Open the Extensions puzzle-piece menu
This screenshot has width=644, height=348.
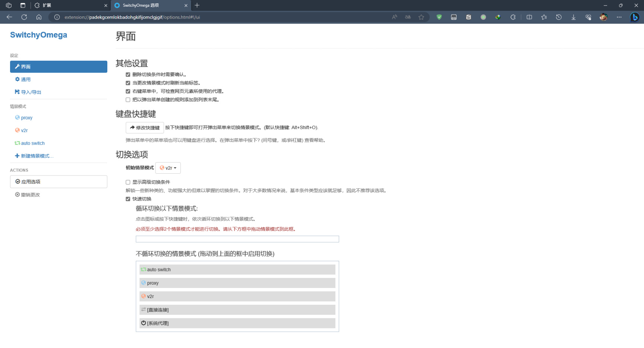click(x=513, y=17)
